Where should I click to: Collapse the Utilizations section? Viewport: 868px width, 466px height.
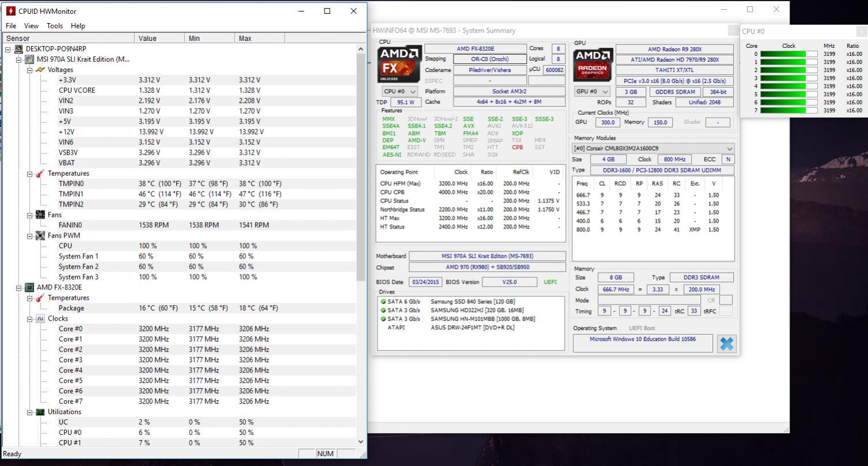coord(30,412)
